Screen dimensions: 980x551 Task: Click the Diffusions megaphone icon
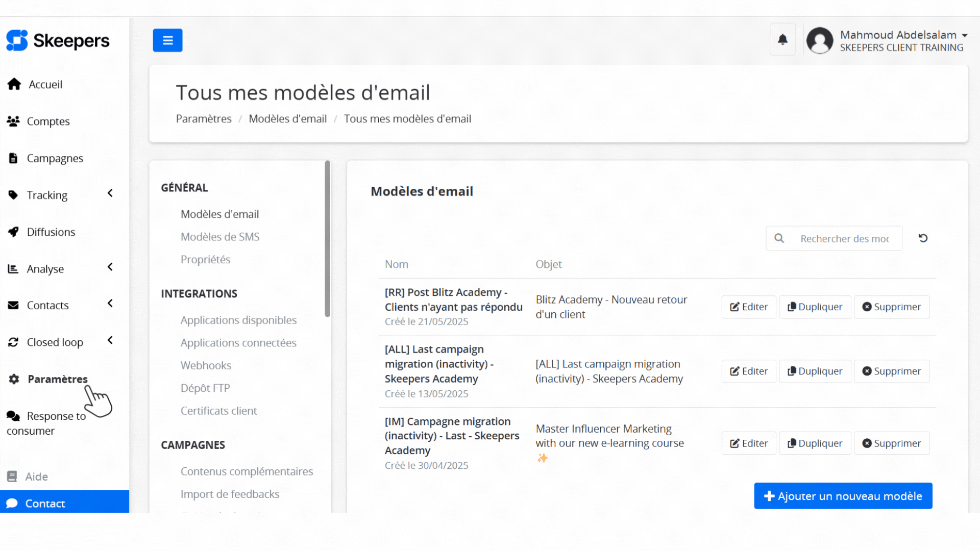[x=13, y=232]
